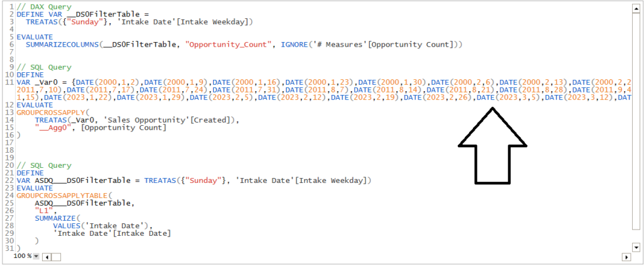Click the EVALUATE keyword on line 12
This screenshot has width=644, height=266.
tap(35, 105)
